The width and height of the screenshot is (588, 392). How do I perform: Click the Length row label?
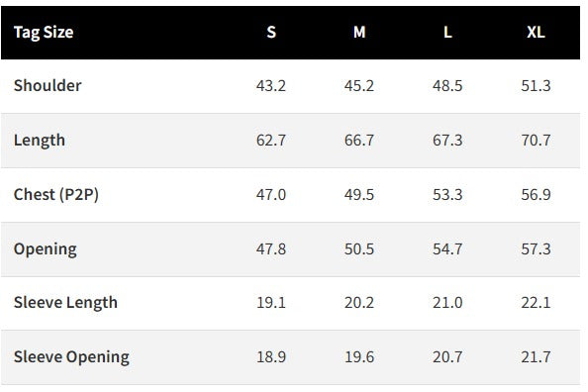point(40,141)
